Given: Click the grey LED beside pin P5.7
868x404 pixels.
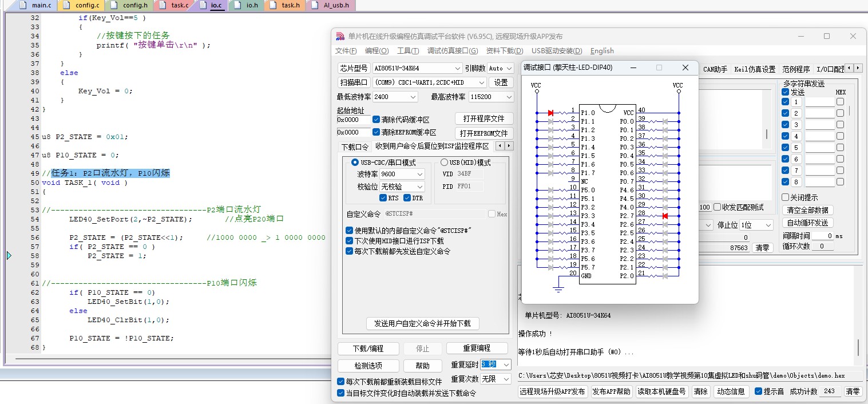Looking at the screenshot, I should (x=550, y=267).
